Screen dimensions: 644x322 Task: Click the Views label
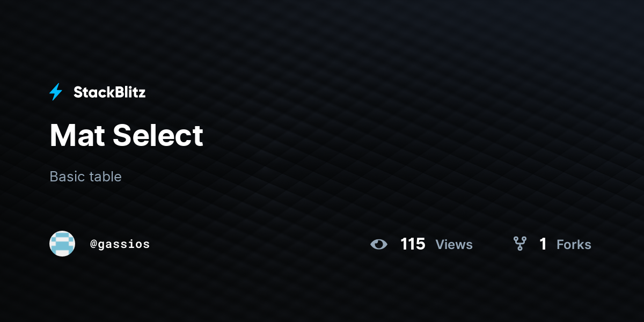(454, 245)
